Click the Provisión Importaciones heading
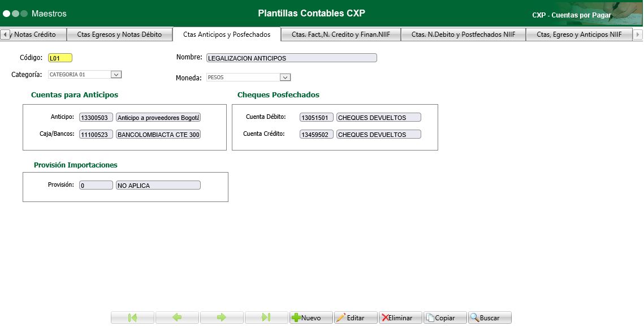Viewport: 644px width, 335px height. [x=76, y=165]
